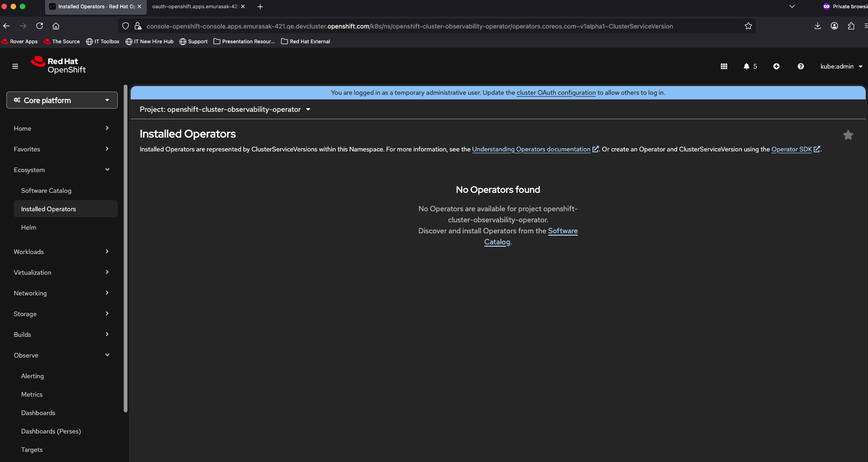Open the Support bookmark
This screenshot has height=462, width=868.
[x=194, y=41]
